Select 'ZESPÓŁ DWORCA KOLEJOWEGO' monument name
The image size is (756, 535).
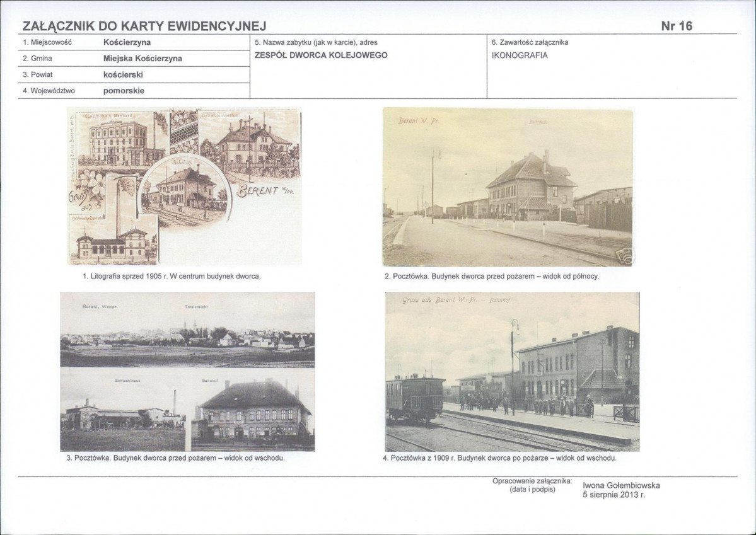[320, 55]
